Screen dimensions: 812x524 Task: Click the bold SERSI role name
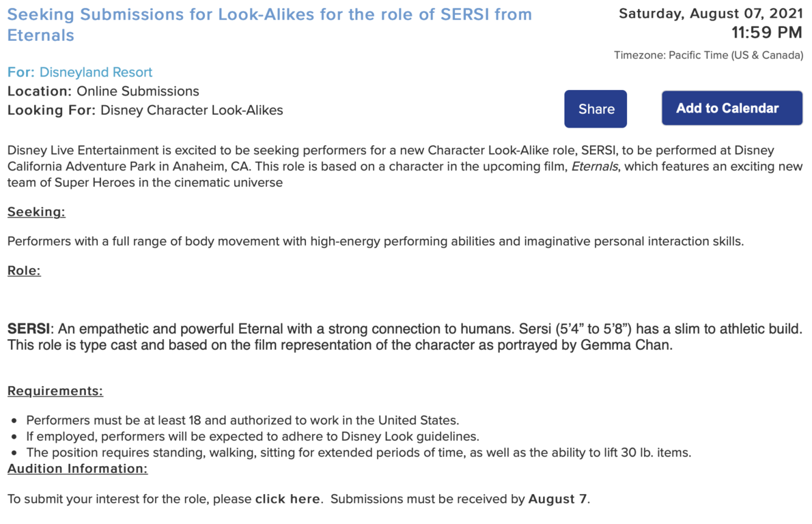pos(29,329)
